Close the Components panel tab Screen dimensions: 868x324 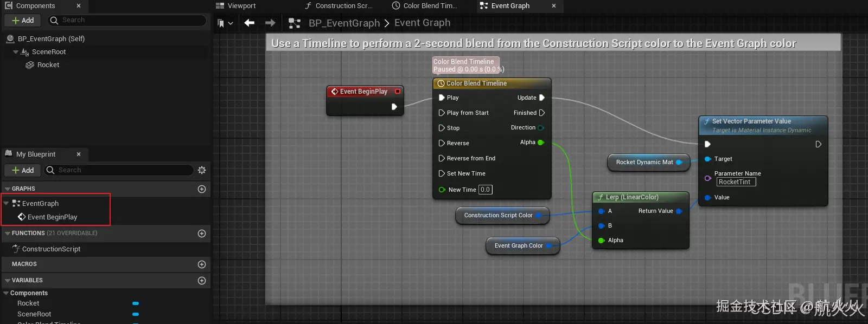click(79, 5)
